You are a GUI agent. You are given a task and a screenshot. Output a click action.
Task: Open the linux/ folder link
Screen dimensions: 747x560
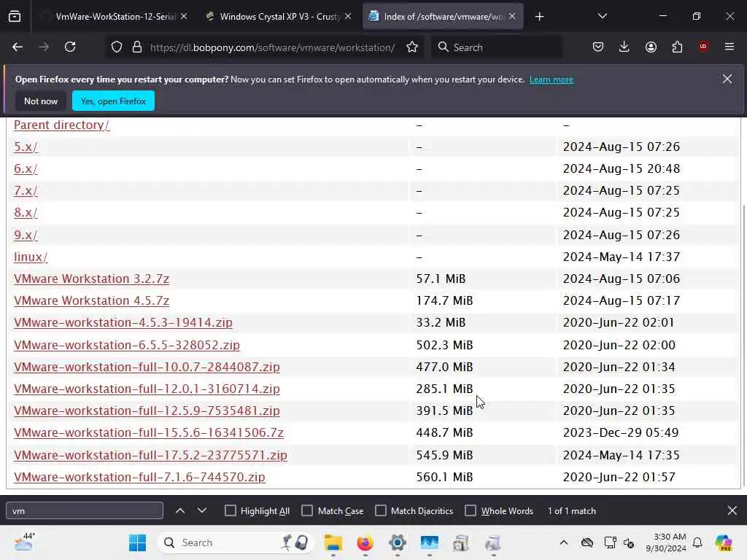click(x=31, y=257)
